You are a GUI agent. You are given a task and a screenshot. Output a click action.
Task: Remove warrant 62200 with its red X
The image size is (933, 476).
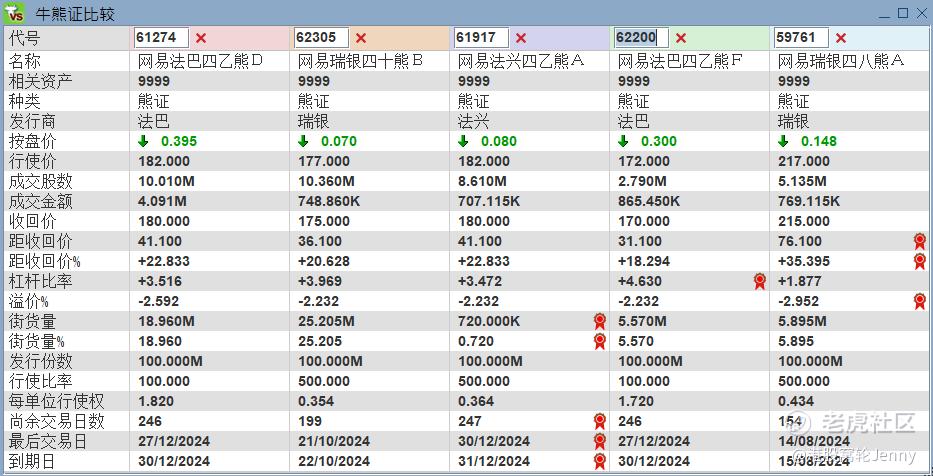(x=681, y=38)
